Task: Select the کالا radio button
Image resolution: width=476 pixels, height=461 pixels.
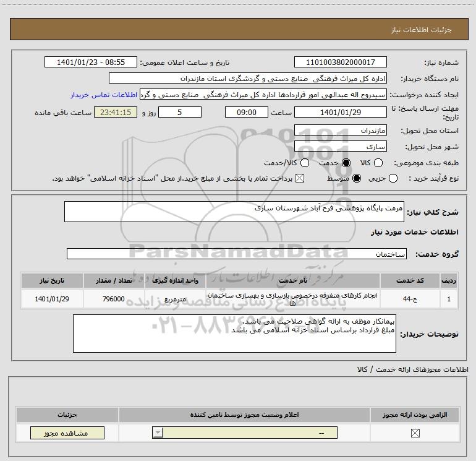Action: pos(378,163)
